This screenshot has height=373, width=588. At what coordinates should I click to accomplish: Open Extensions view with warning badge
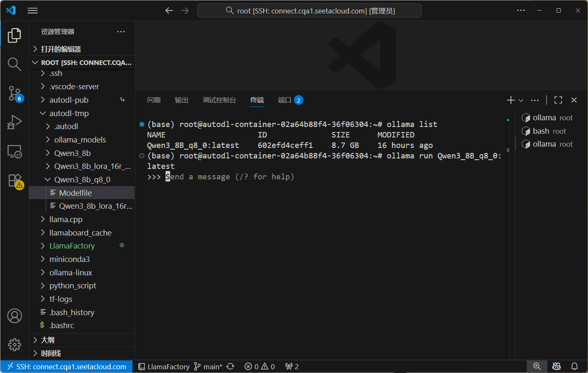[x=15, y=181]
